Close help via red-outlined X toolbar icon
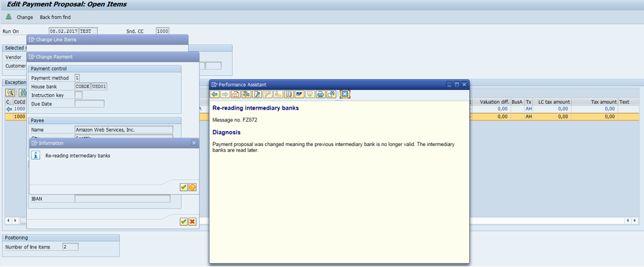644x267 pixels. (x=345, y=95)
